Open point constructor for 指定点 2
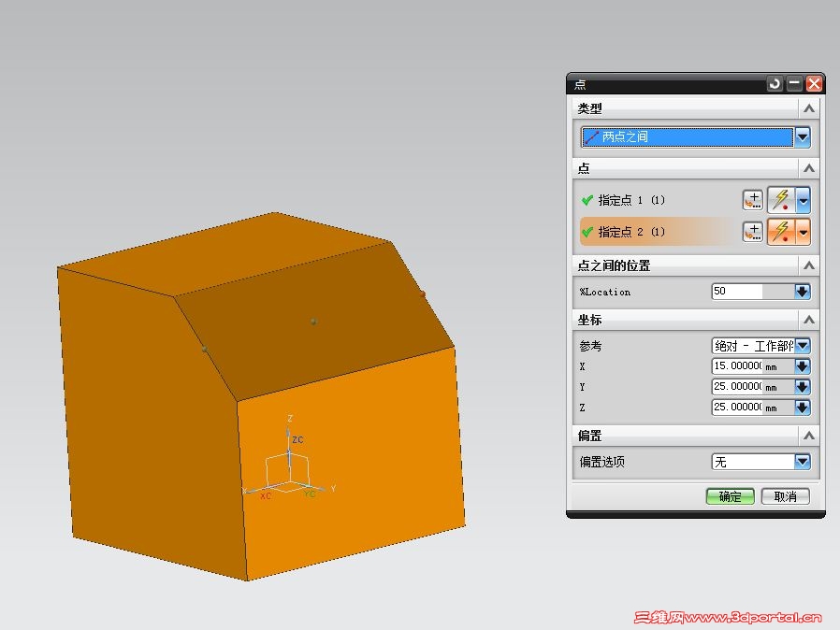This screenshot has width=840, height=630. tap(753, 232)
